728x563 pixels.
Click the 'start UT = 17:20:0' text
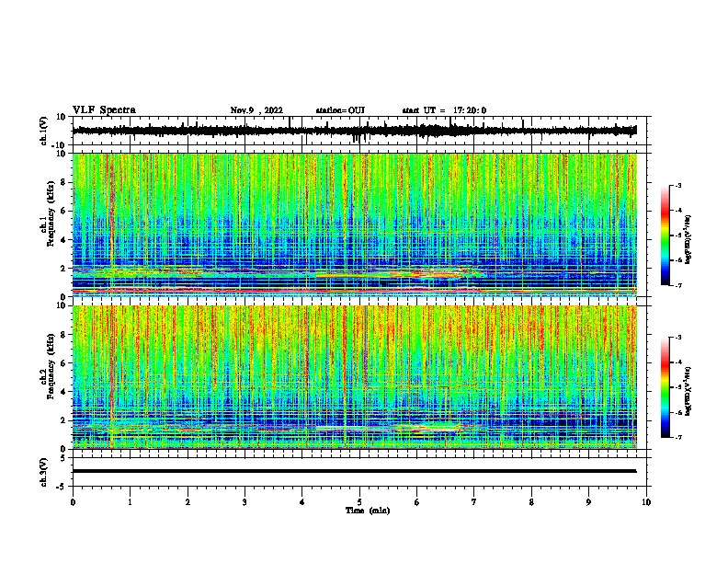tap(444, 110)
